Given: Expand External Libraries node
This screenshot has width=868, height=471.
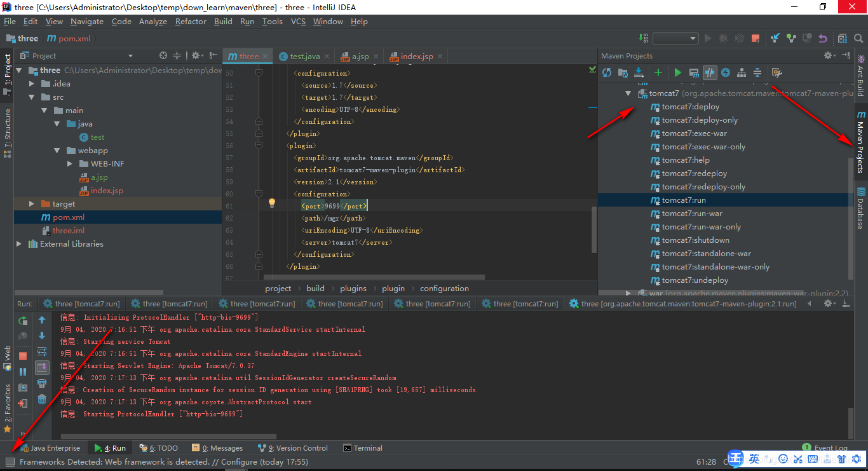Looking at the screenshot, I should [18, 244].
